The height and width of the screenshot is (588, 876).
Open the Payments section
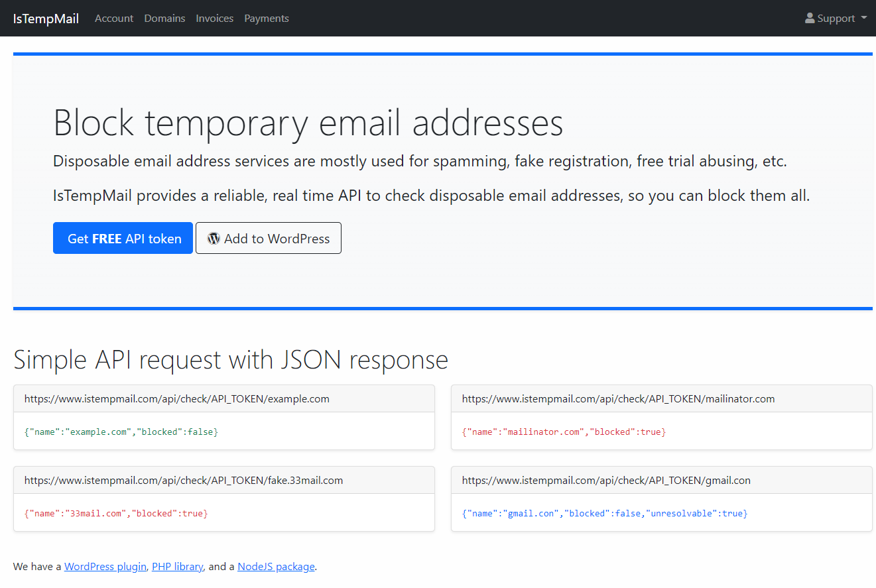(266, 19)
